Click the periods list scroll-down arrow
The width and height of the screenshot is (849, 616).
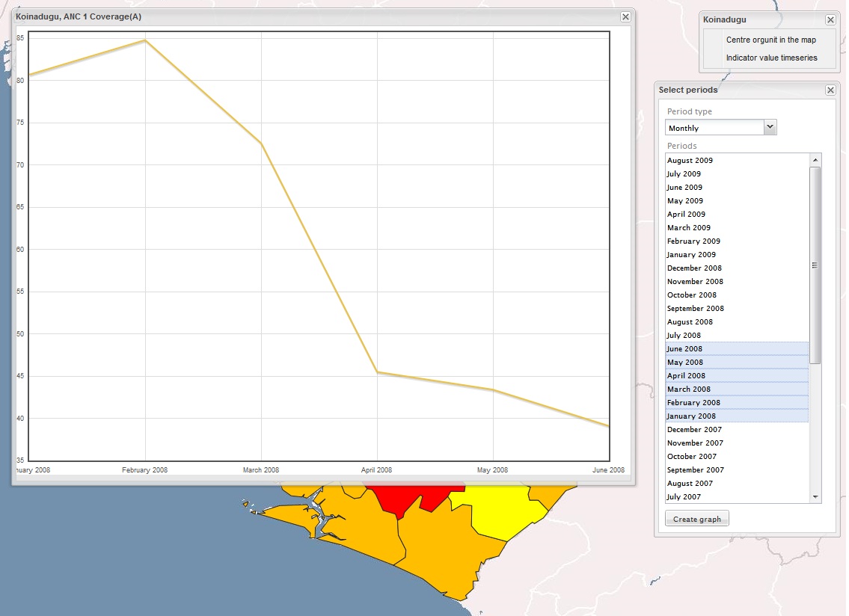(x=815, y=496)
